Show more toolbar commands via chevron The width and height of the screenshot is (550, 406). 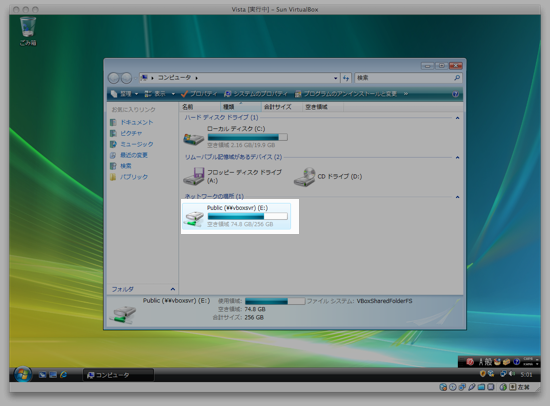(406, 94)
